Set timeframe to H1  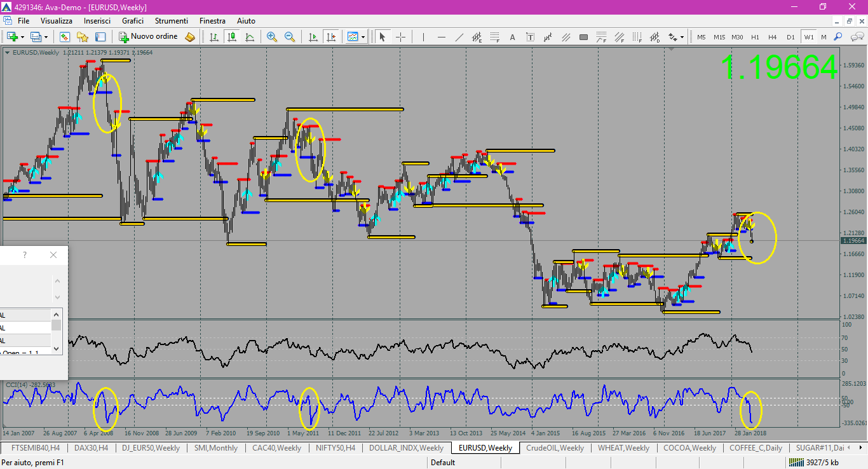755,37
